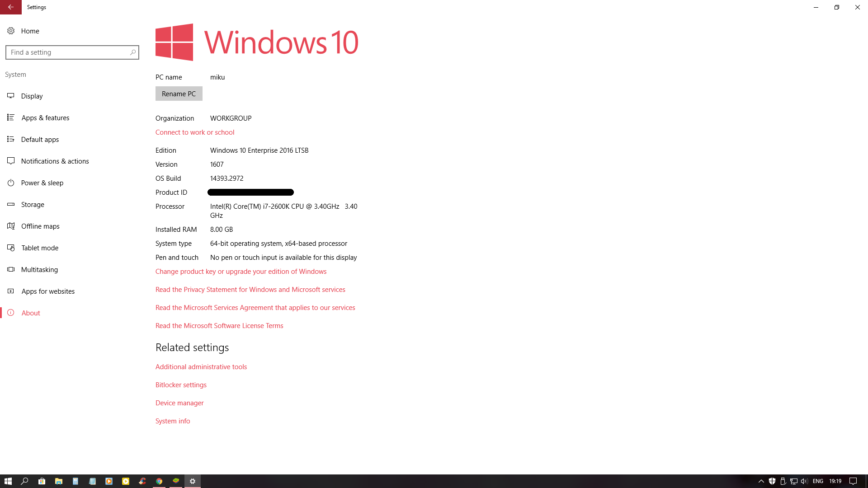Click the volume speaker tray icon
This screenshot has width=868, height=488.
(x=804, y=481)
